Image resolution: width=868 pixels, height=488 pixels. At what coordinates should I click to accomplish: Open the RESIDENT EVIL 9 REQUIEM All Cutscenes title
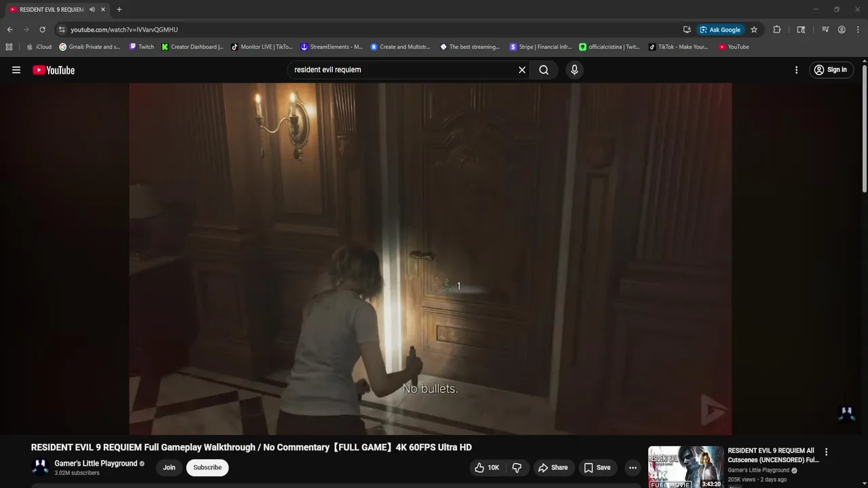pyautogui.click(x=773, y=455)
